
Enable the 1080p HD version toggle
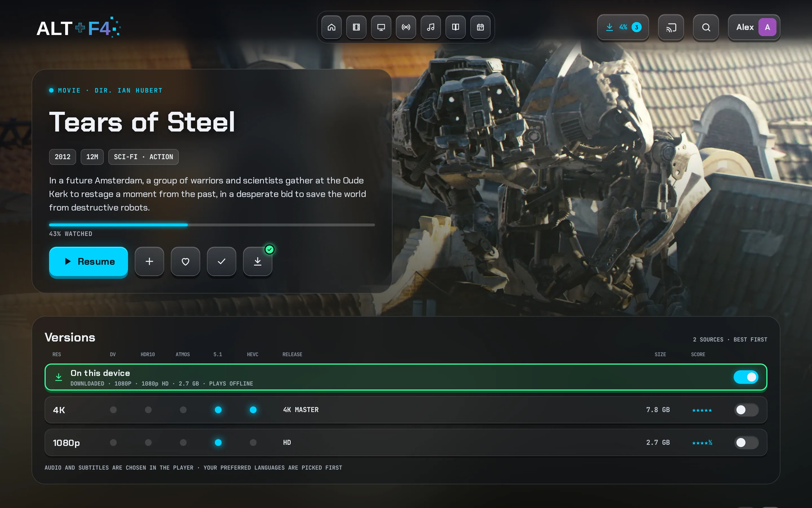746,443
